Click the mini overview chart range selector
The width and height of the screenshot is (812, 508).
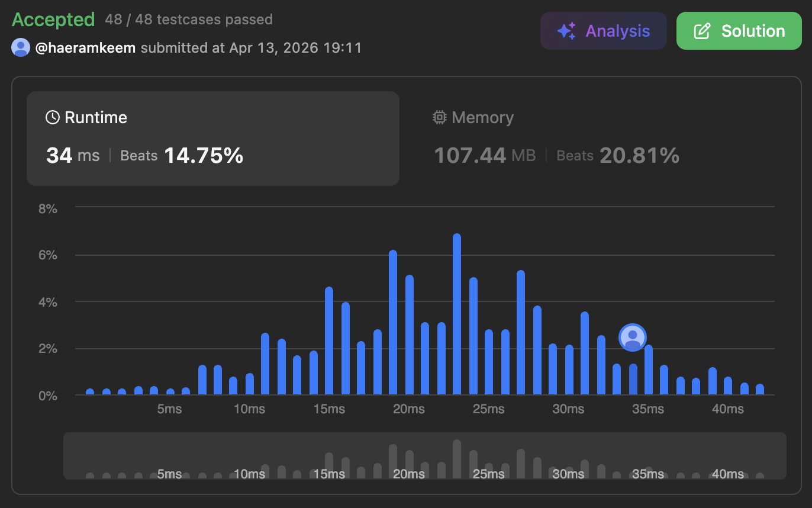click(x=424, y=456)
